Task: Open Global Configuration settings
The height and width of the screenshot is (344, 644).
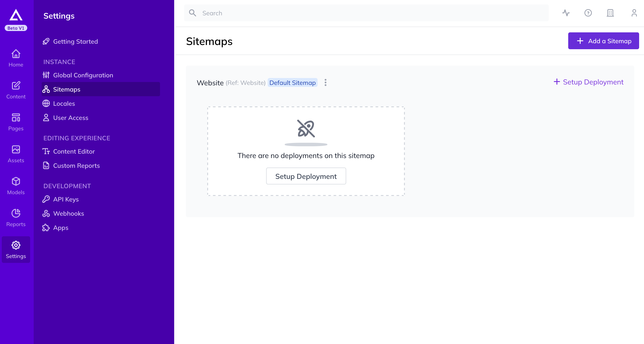Action: (101, 75)
